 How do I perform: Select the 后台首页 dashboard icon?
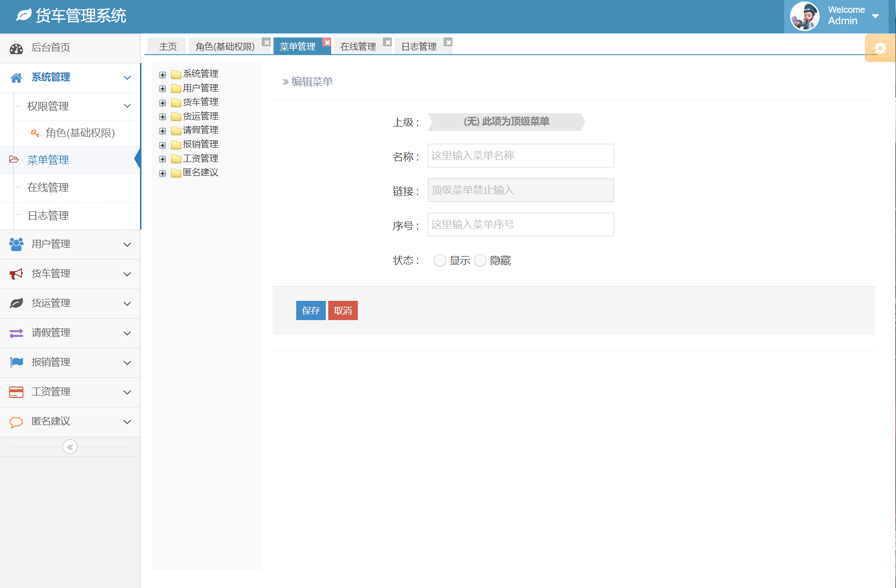coord(17,48)
